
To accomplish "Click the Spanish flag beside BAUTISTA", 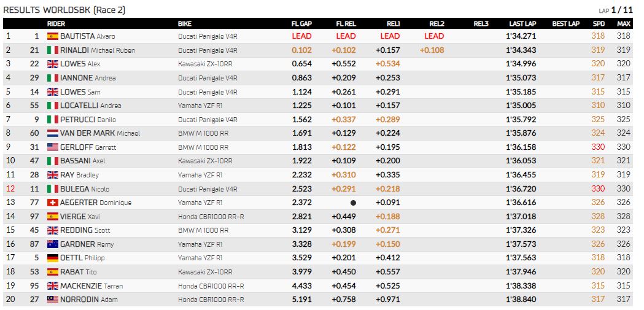I will 53,36.
